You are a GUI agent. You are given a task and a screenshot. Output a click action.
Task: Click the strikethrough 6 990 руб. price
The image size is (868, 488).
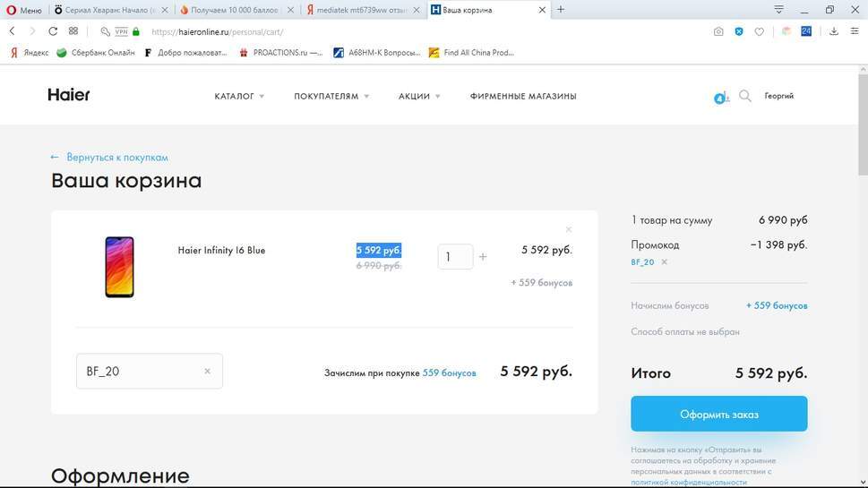pyautogui.click(x=379, y=266)
